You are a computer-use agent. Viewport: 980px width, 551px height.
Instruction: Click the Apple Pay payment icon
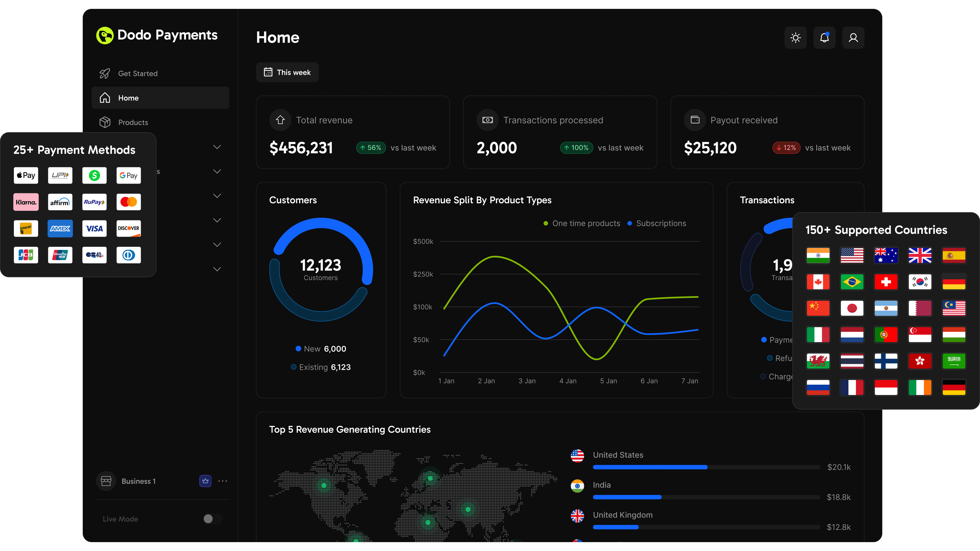[x=26, y=175]
